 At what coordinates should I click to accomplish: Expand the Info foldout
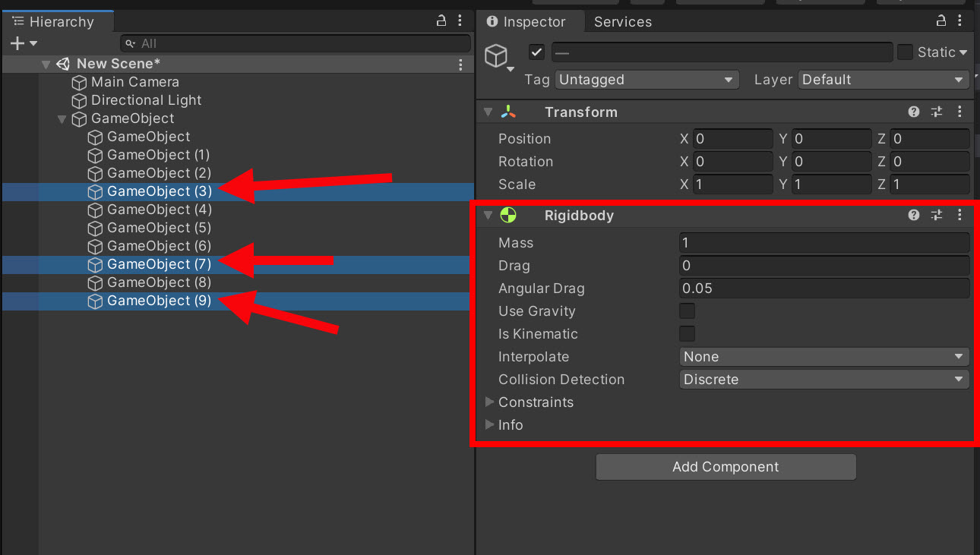coord(489,424)
